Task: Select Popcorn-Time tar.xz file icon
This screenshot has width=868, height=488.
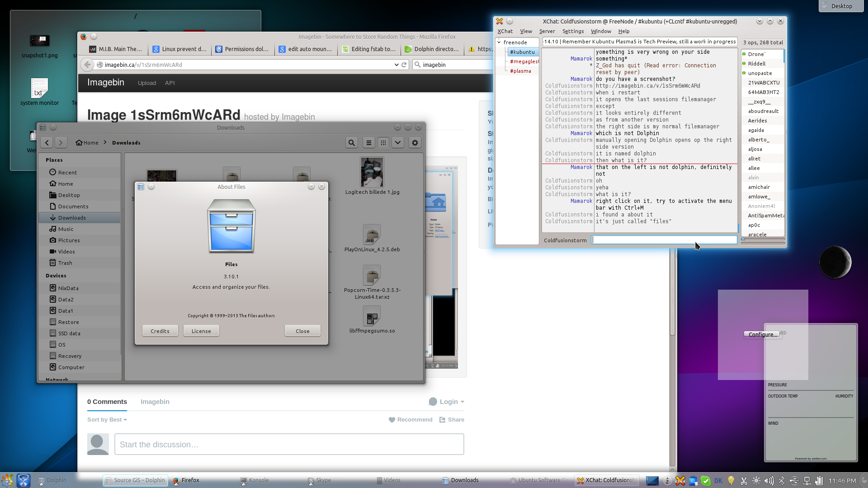Action: pyautogui.click(x=372, y=275)
